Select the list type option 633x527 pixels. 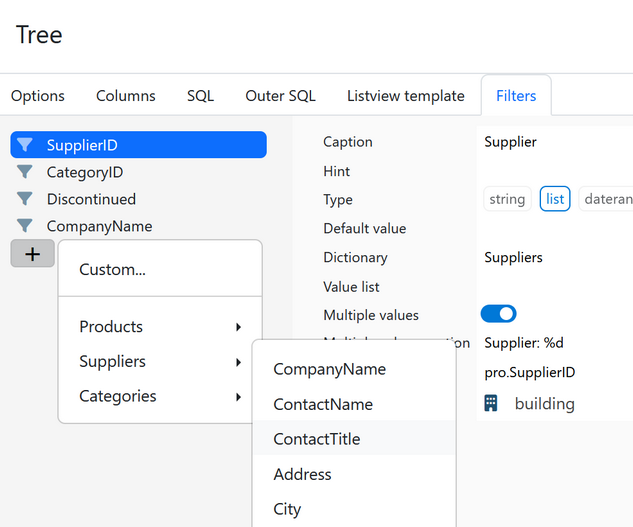click(x=555, y=199)
